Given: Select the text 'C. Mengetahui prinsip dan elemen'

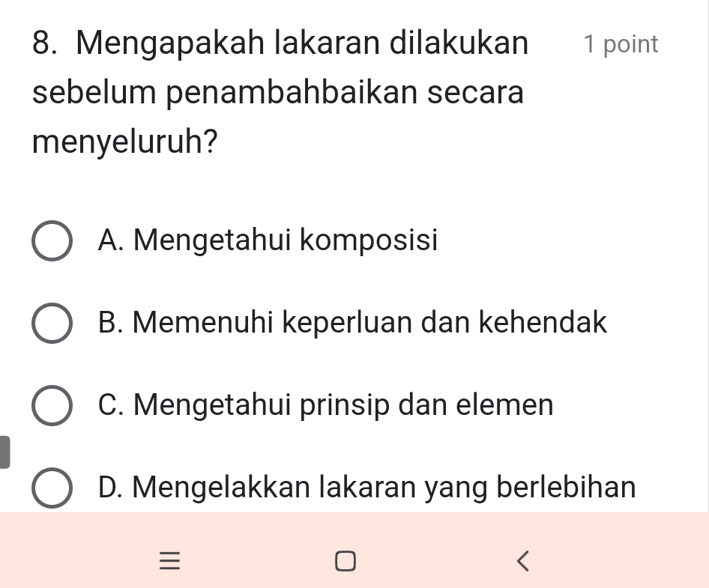Looking at the screenshot, I should (x=326, y=405).
